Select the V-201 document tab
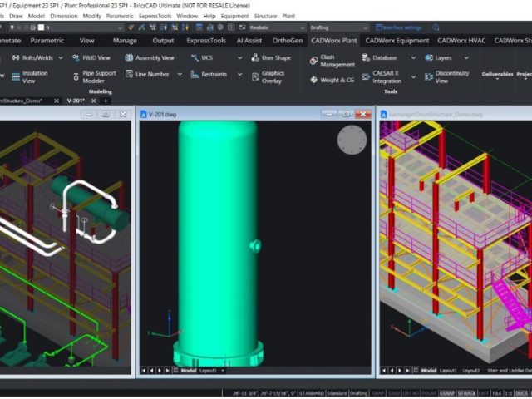The height and width of the screenshot is (399, 532). click(x=76, y=101)
